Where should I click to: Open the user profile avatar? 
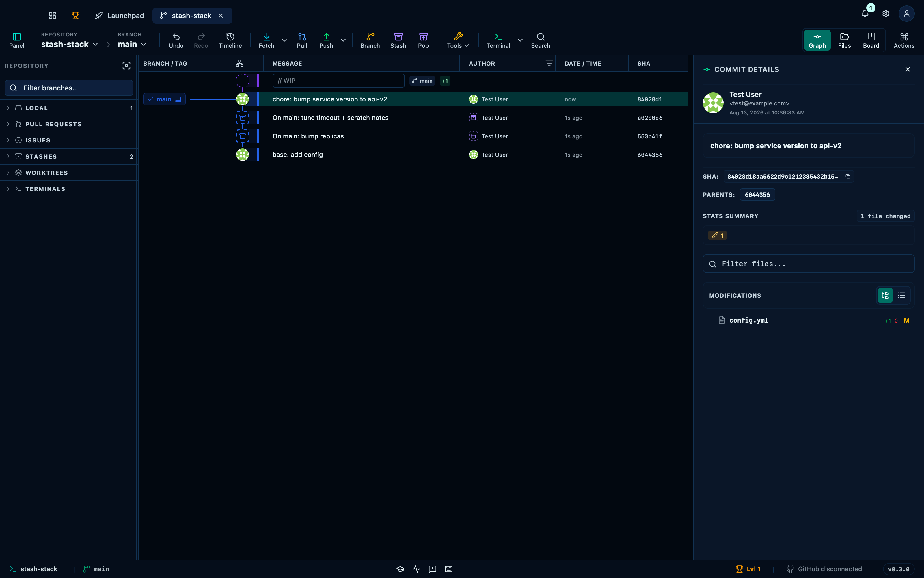pos(906,14)
